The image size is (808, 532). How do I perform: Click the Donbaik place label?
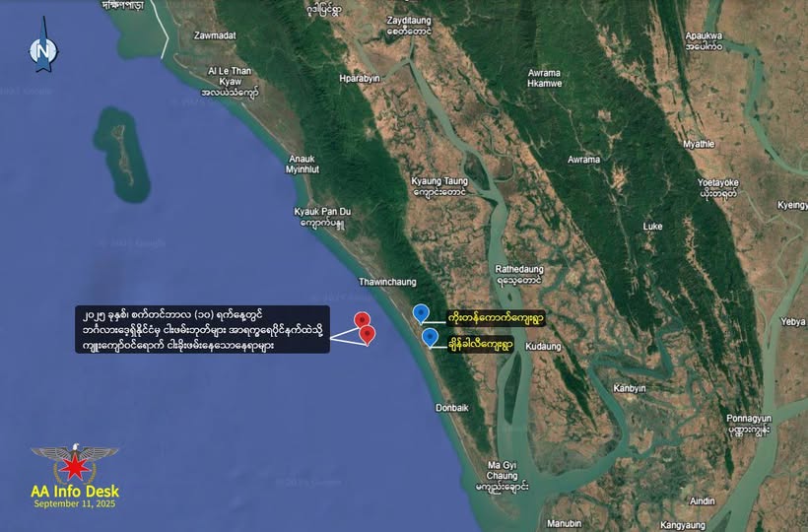tap(452, 408)
